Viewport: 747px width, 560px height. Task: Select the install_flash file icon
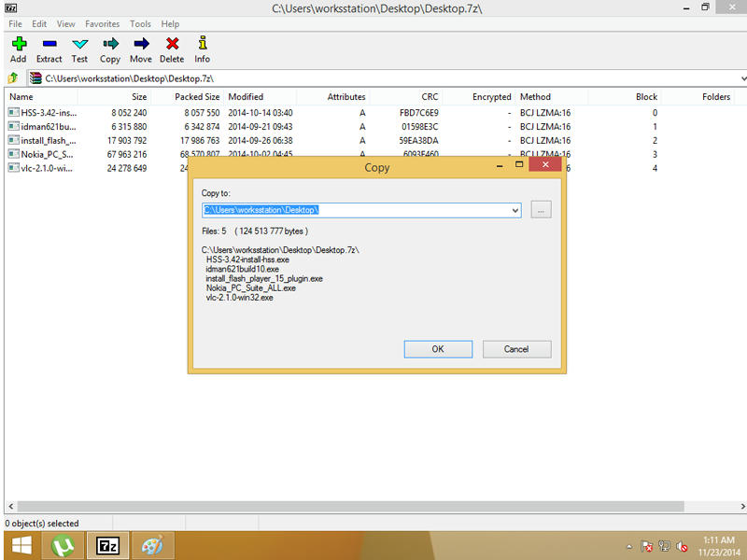tap(14, 140)
